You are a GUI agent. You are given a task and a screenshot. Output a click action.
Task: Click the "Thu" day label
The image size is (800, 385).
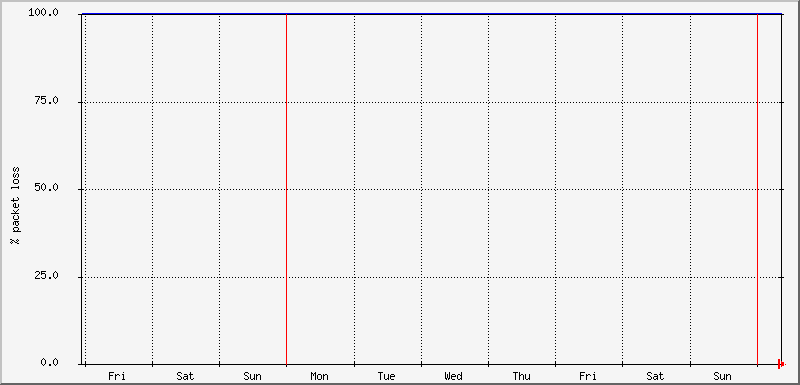521,377
